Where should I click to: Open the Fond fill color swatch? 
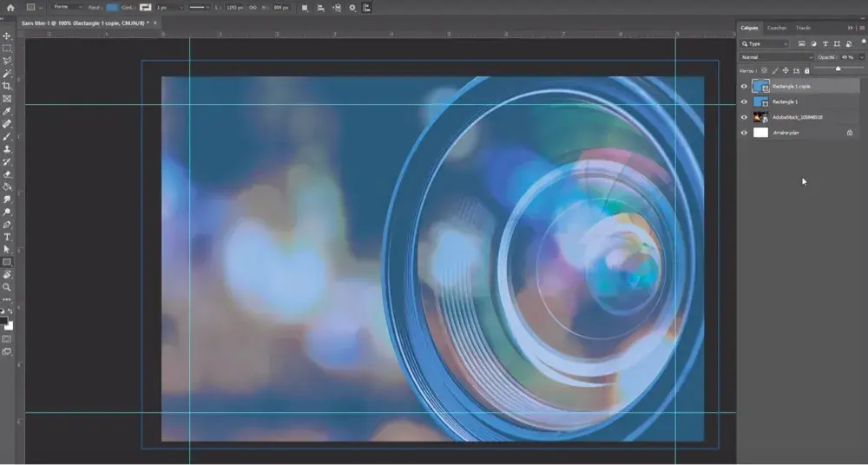[x=112, y=8]
